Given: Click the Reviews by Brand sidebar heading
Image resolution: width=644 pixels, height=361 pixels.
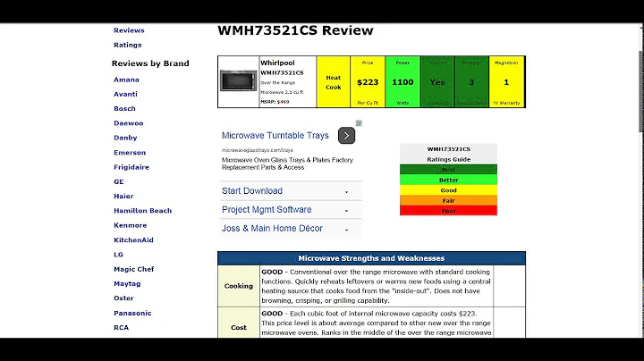Looking at the screenshot, I should click(150, 63).
